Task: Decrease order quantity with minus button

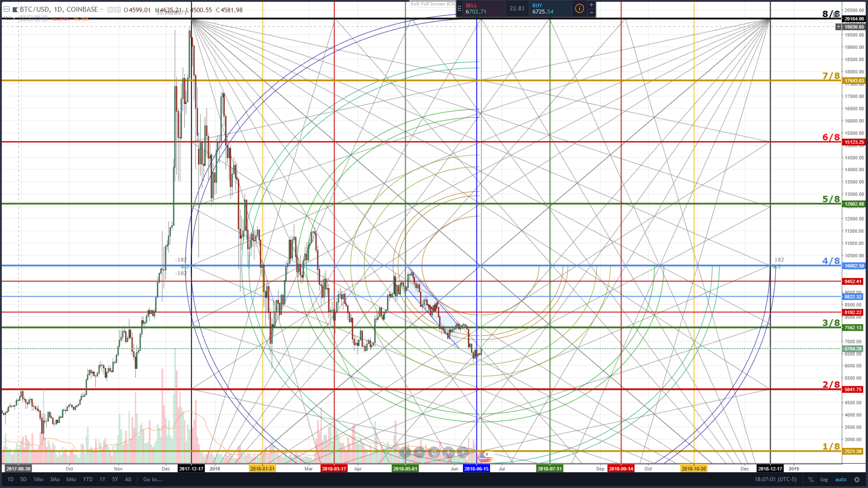Action: (591, 13)
